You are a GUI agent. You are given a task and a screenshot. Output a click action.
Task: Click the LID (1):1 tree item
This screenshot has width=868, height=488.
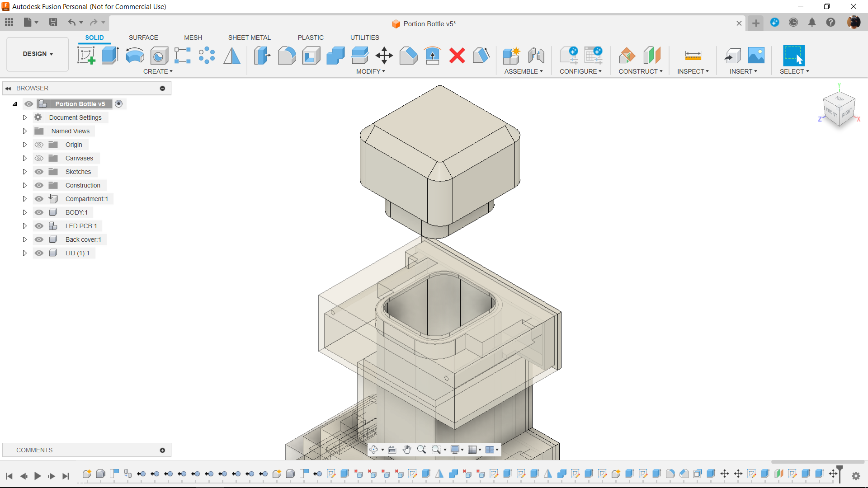[77, 253]
